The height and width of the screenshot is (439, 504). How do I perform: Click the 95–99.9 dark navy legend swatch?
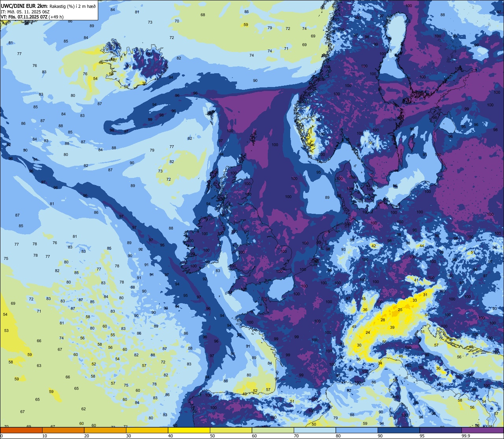coord(441,430)
